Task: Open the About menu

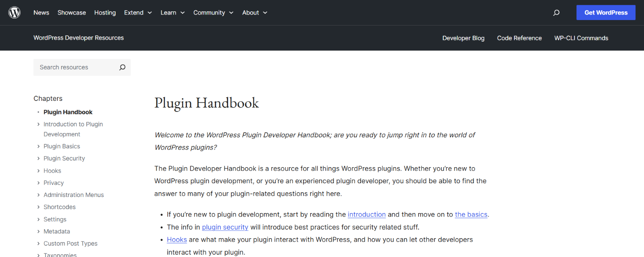Action: [251, 13]
